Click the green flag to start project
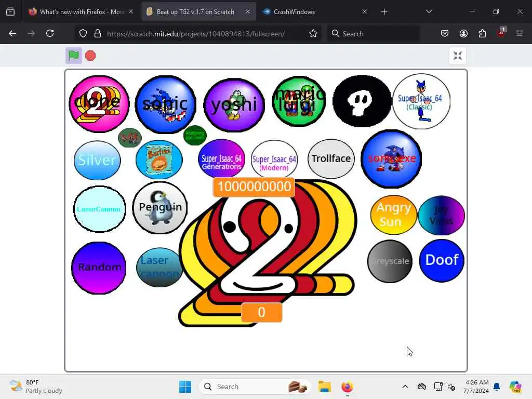This screenshot has height=399, width=532. [74, 55]
